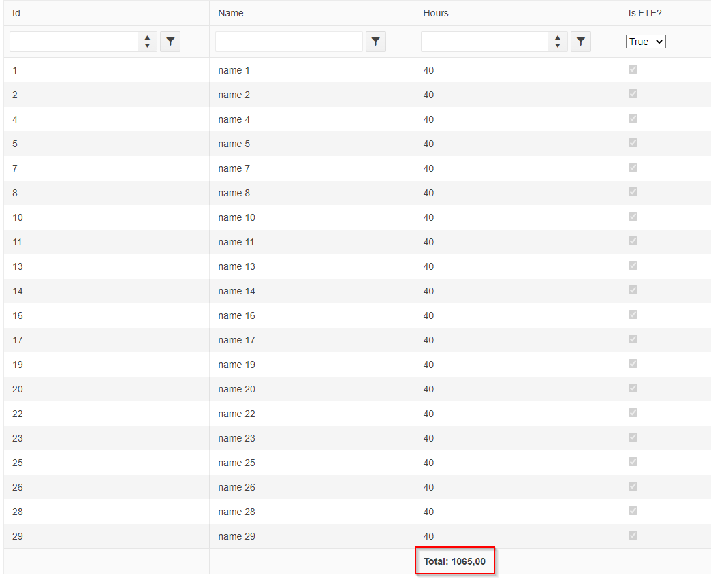Viewport: 711px width, 588px height.
Task: Increase the Hours filter value with up arrow
Action: [x=558, y=38]
